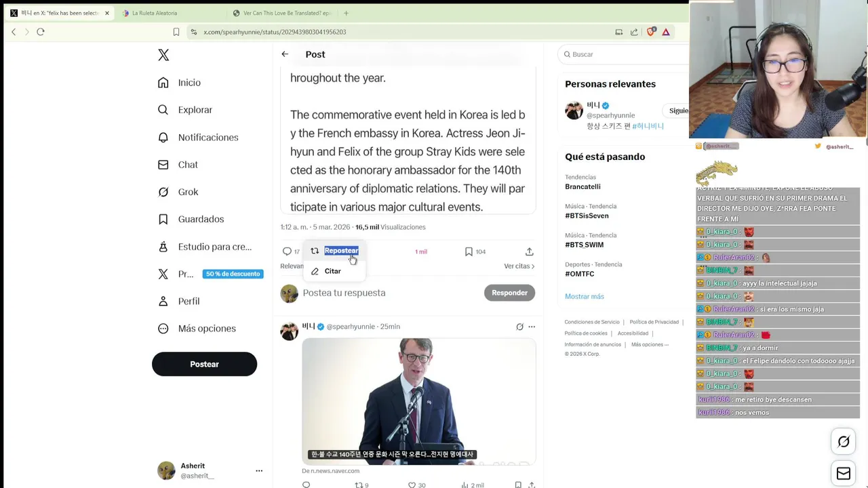The image size is (868, 488).
Task: Open a new browser tab
Action: click(346, 13)
